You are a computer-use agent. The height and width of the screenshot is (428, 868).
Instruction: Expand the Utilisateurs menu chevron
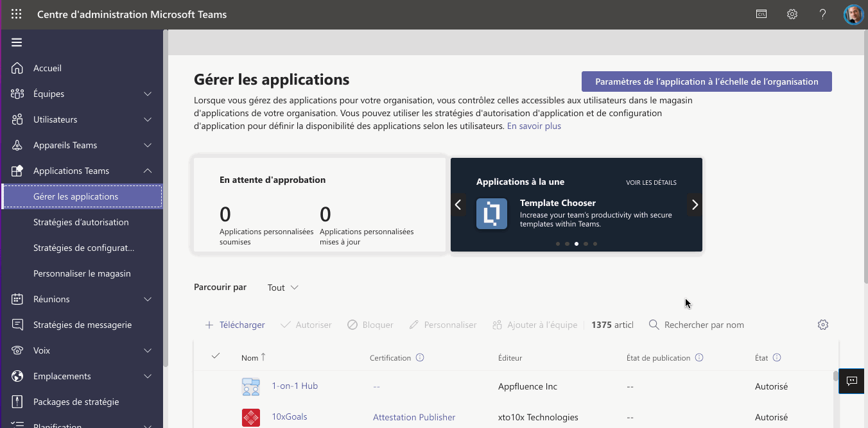[x=148, y=119]
